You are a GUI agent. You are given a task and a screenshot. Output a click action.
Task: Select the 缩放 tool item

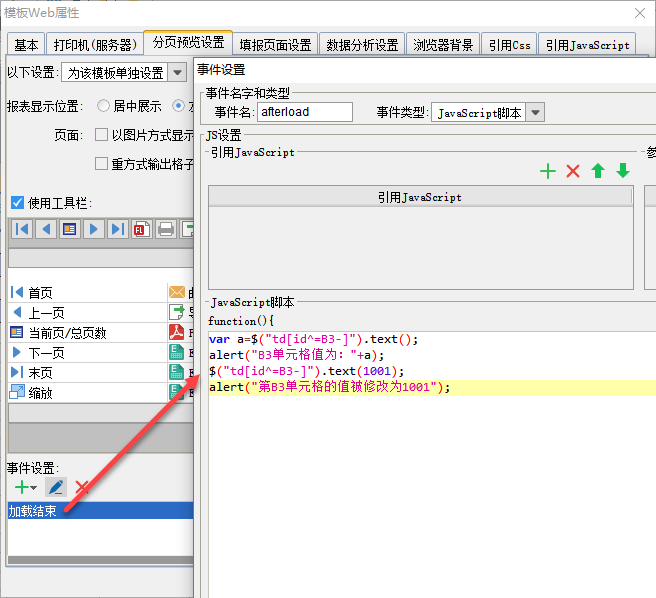pos(87,393)
